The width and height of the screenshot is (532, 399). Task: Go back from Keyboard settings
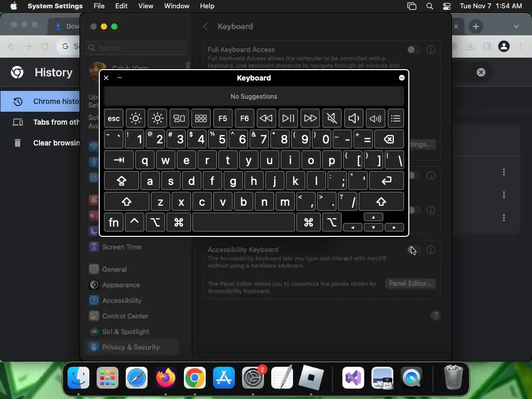click(x=205, y=26)
